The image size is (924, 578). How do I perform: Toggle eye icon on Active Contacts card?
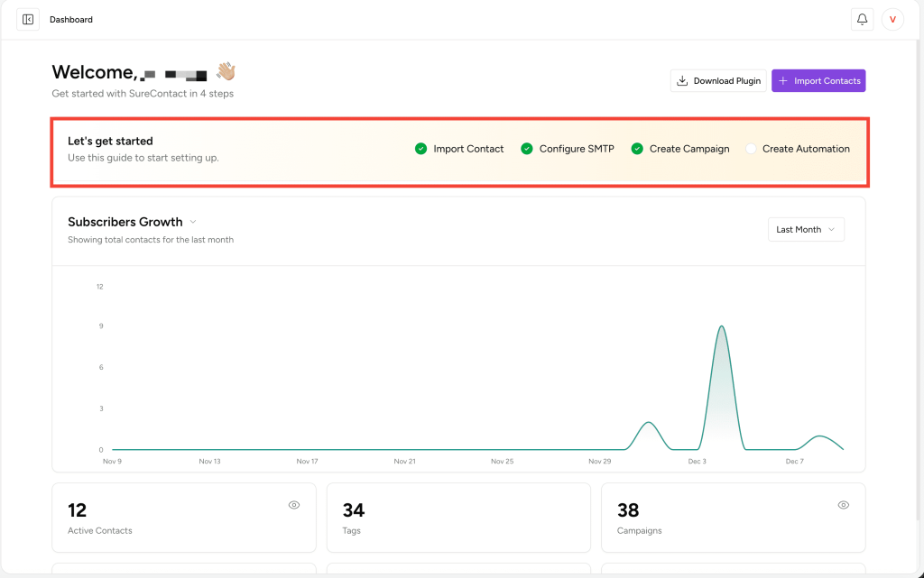coord(294,505)
